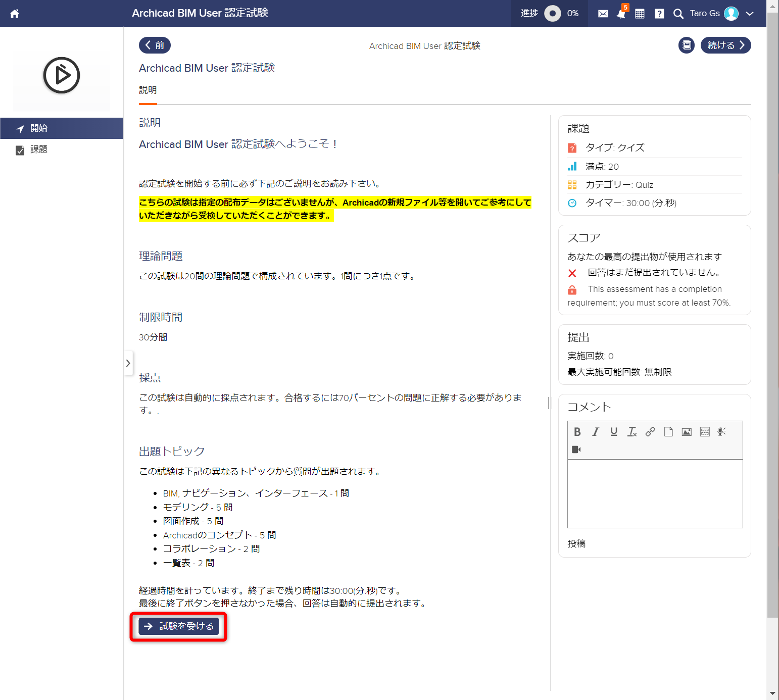The image size is (779, 700).
Task: Click the 理論問題 heading
Action: tap(161, 256)
